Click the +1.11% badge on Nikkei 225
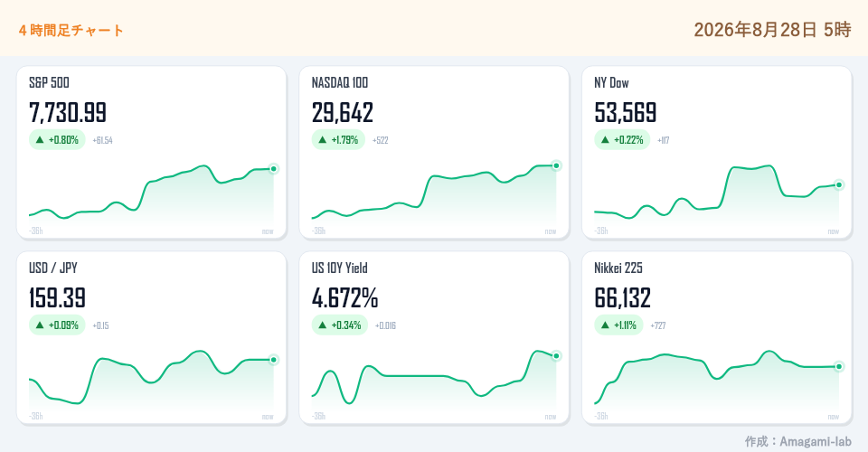The height and width of the screenshot is (452, 868). (x=618, y=325)
